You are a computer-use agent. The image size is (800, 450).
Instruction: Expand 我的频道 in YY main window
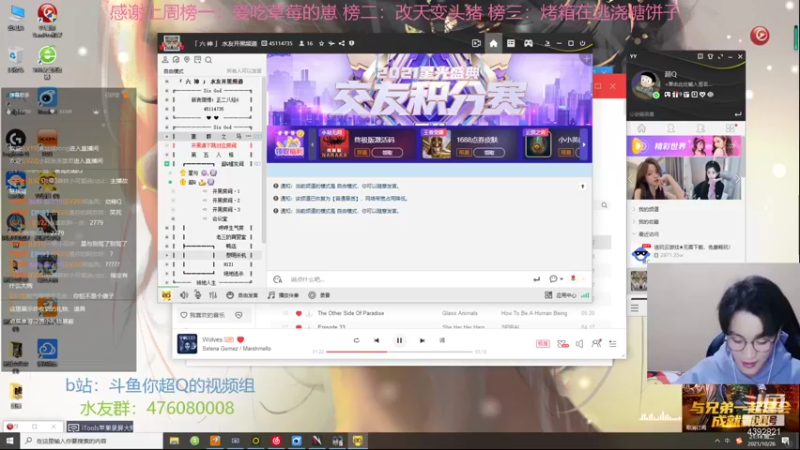(646, 209)
